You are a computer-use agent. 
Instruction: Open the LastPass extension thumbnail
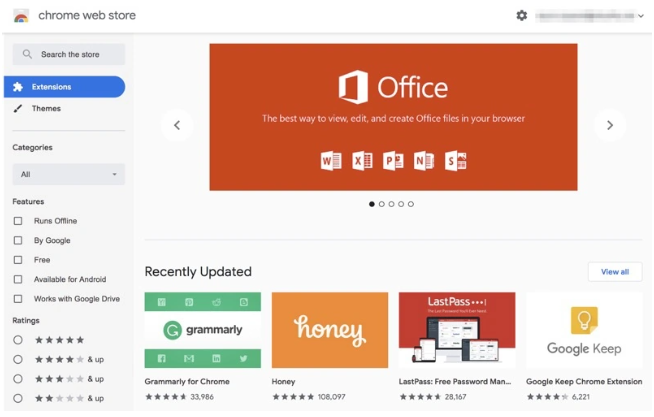(457, 330)
